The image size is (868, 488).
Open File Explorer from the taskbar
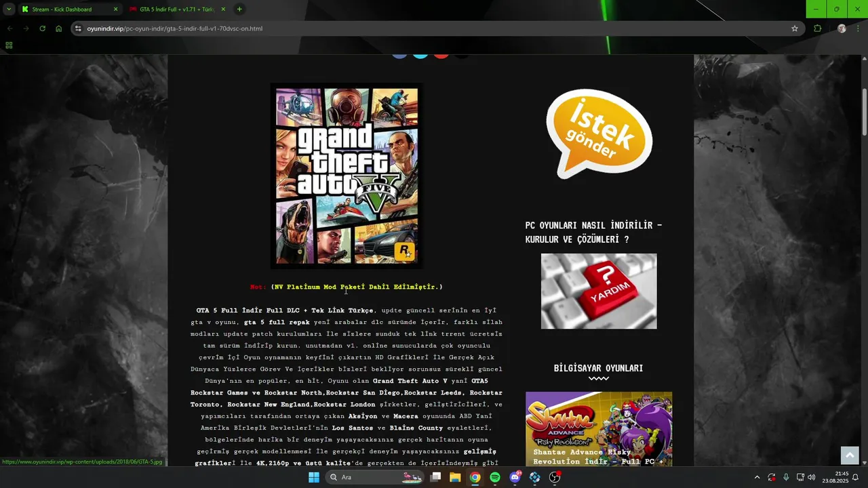tap(455, 477)
